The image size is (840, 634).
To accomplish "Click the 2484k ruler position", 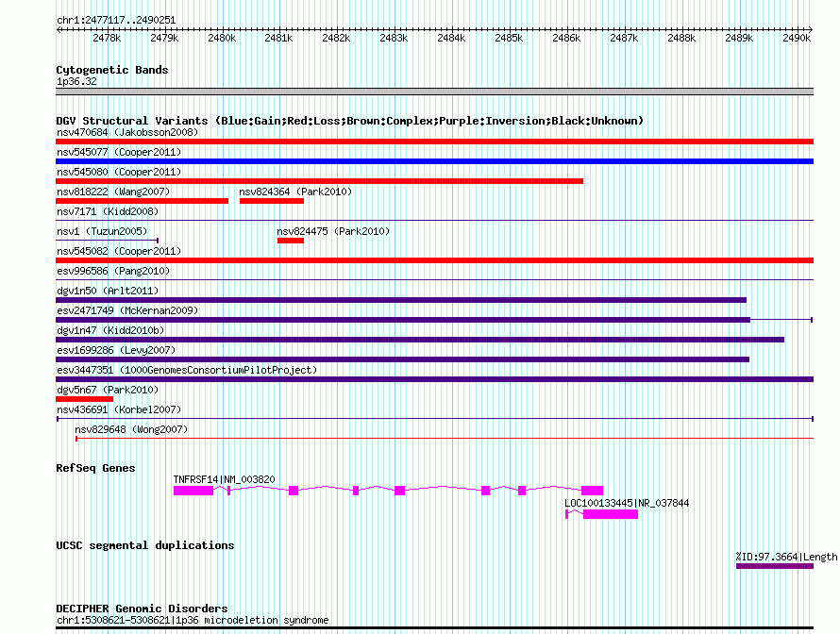I will click(451, 38).
